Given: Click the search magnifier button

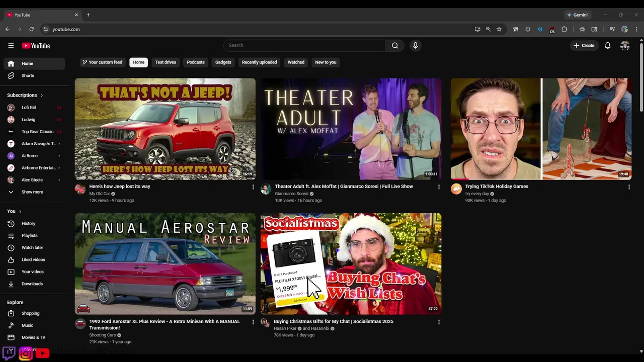Looking at the screenshot, I should click(395, 45).
